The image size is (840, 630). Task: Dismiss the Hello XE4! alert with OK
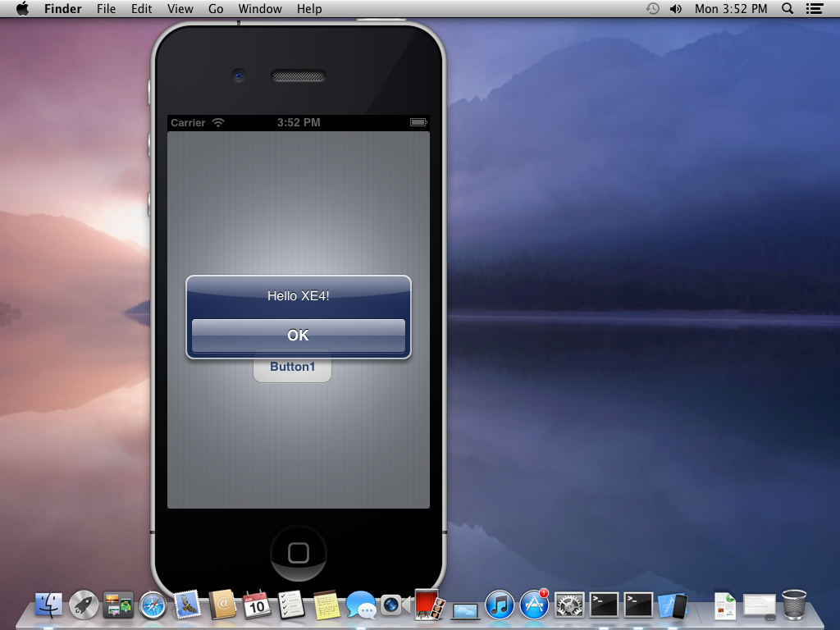tap(299, 336)
